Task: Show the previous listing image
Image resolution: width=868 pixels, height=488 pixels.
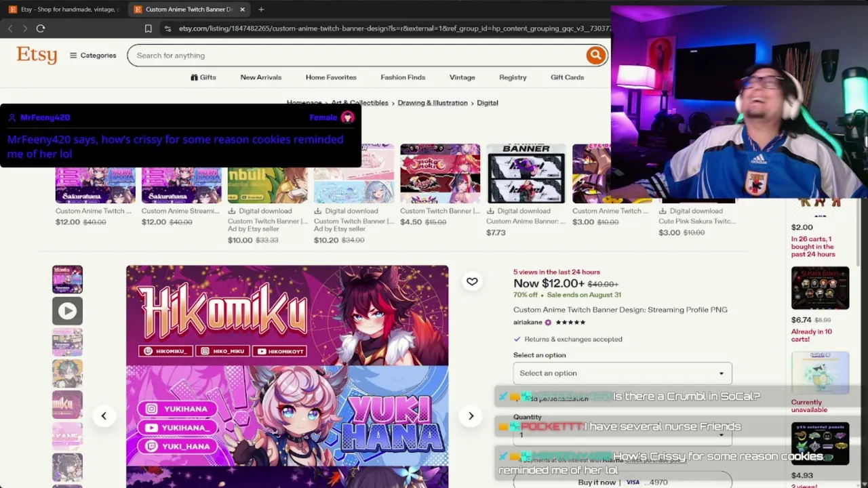Action: pos(104,415)
